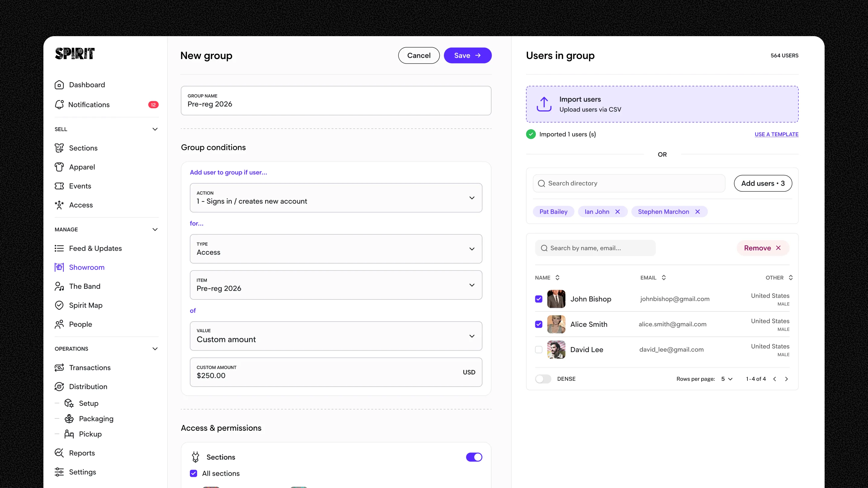The width and height of the screenshot is (868, 488).
Task: Check the David Lee row checkbox
Action: (x=539, y=349)
